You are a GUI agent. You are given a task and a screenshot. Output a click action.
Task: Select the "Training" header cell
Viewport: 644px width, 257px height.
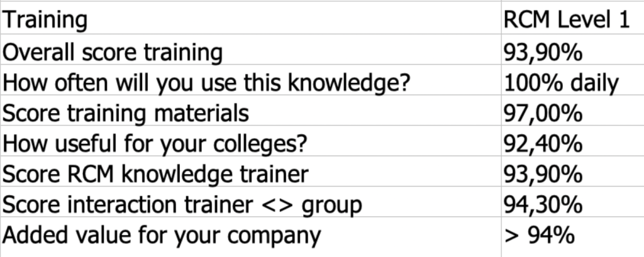click(45, 21)
